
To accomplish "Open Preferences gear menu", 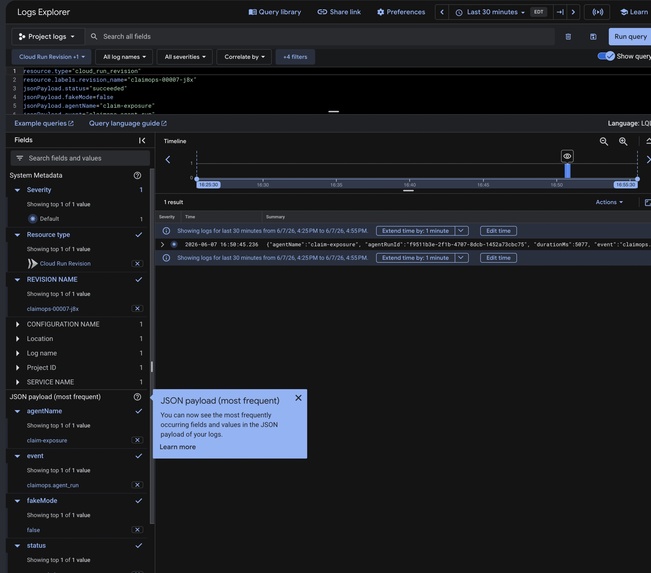I will coord(401,12).
